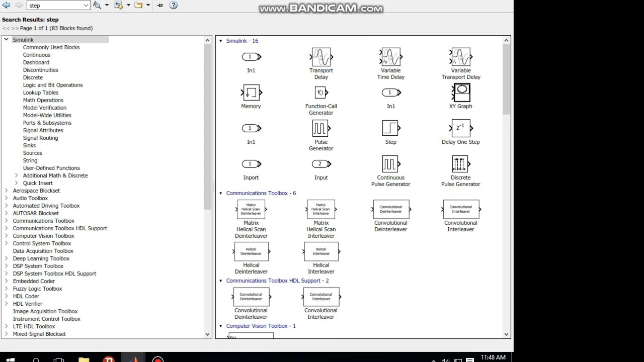Select the Step block
The image size is (644, 362).
391,132
